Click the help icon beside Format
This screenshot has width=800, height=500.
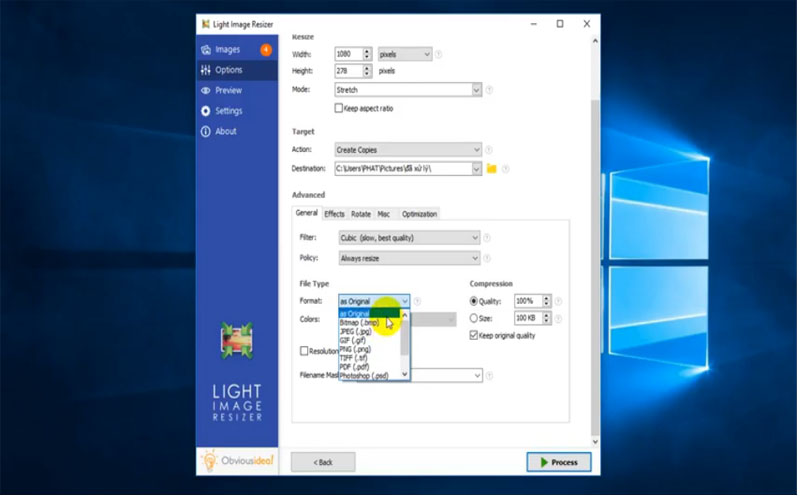417,302
